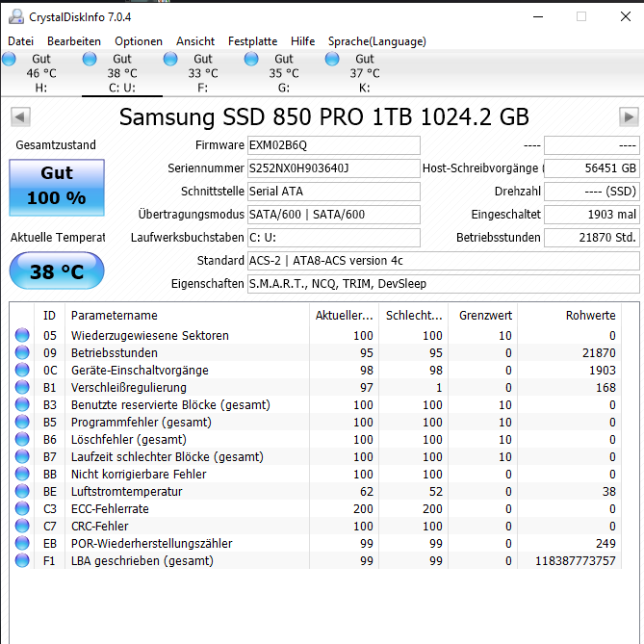This screenshot has height=644, width=644.
Task: Click the 46 °C temperature of drive H:
Action: [x=41, y=73]
